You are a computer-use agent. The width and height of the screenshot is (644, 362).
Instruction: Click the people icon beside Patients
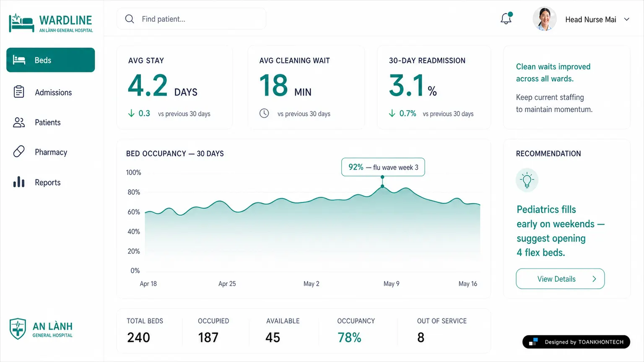19,122
